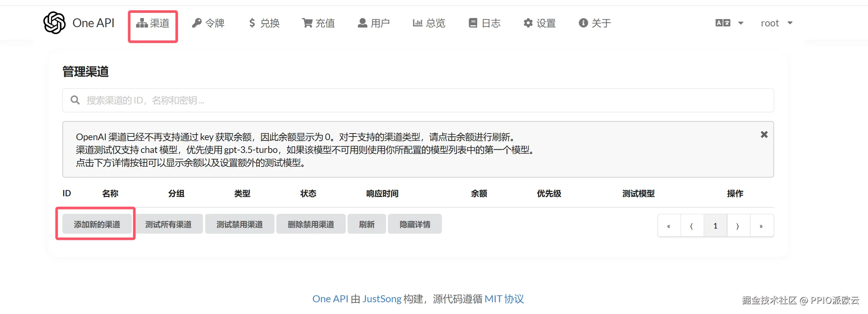Sort by the 类型 column header

[x=242, y=193]
